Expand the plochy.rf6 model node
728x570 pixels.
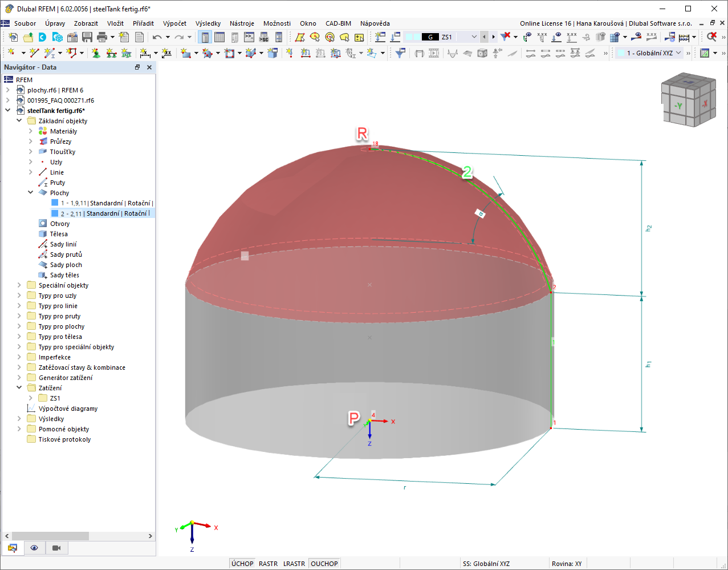pos(8,90)
